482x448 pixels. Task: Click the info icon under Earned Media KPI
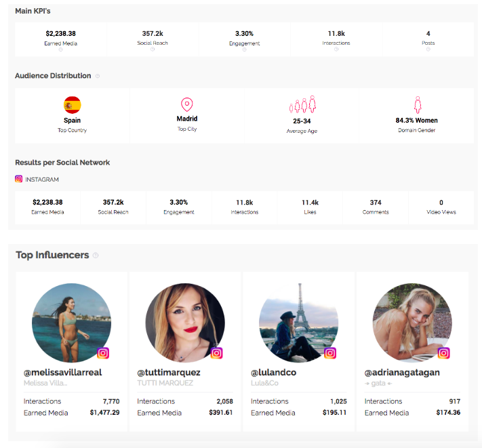point(60,49)
